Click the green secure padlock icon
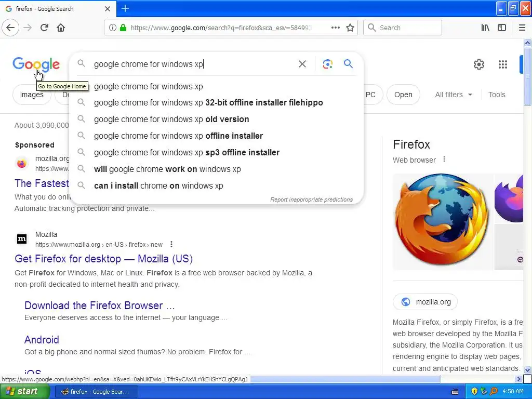The width and height of the screenshot is (532, 399). (x=123, y=28)
